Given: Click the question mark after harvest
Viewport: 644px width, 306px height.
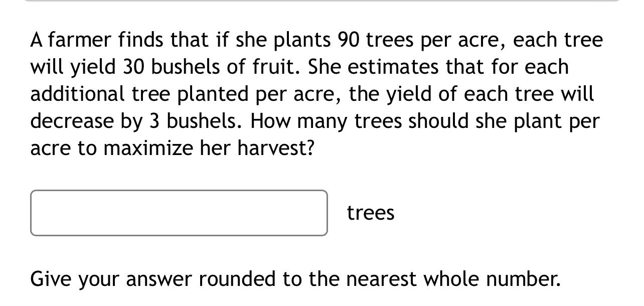Looking at the screenshot, I should 312,147.
